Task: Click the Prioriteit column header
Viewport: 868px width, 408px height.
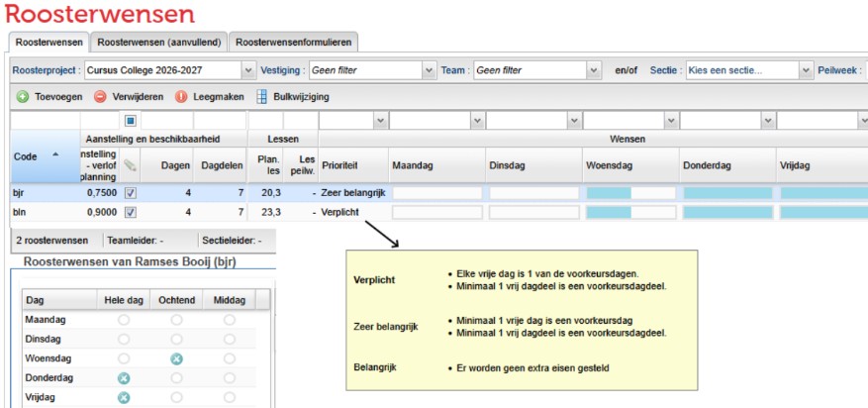Action: click(x=353, y=165)
